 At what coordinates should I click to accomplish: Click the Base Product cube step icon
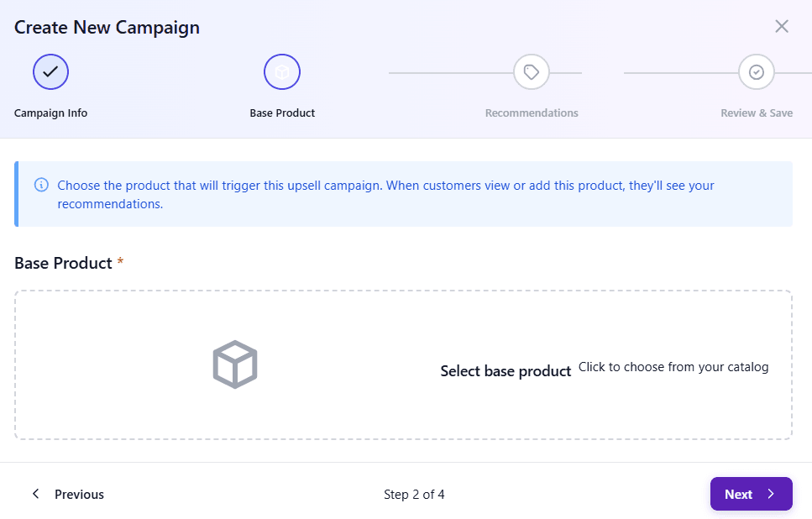click(x=282, y=72)
